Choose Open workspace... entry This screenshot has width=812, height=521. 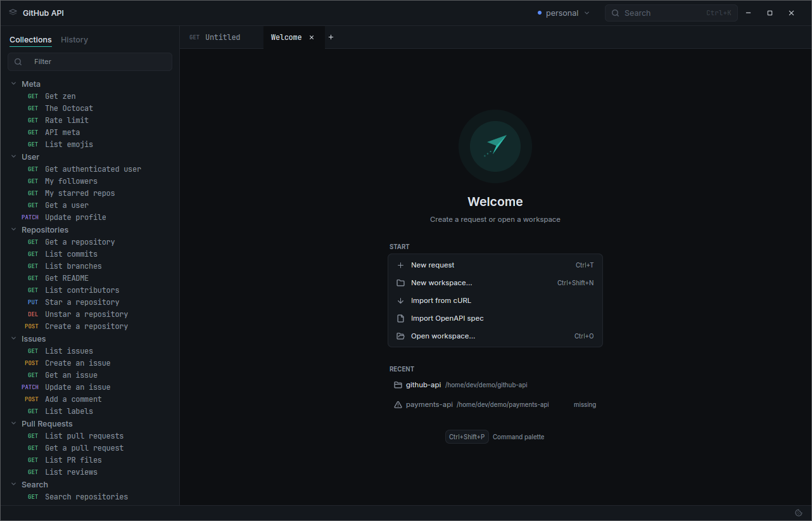pyautogui.click(x=495, y=336)
